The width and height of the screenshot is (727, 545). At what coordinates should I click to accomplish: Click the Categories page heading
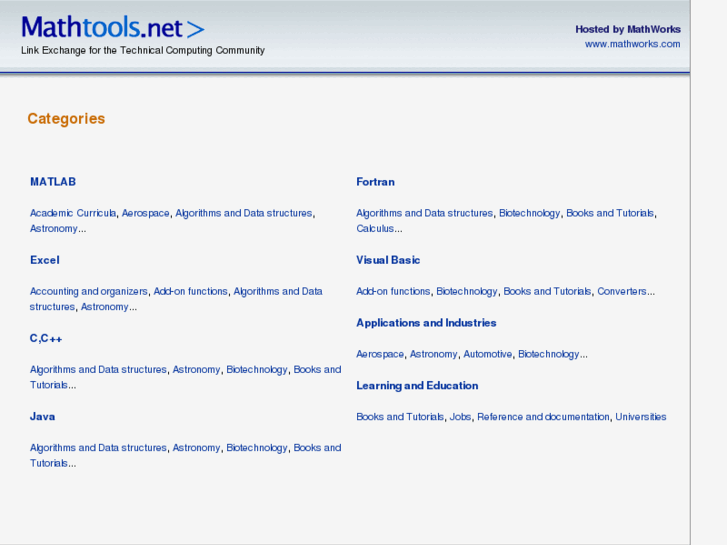[66, 119]
